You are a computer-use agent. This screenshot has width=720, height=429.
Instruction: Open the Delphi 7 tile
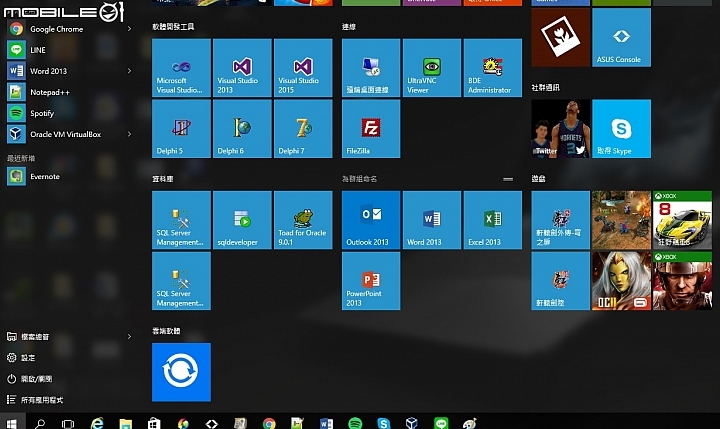(x=303, y=129)
